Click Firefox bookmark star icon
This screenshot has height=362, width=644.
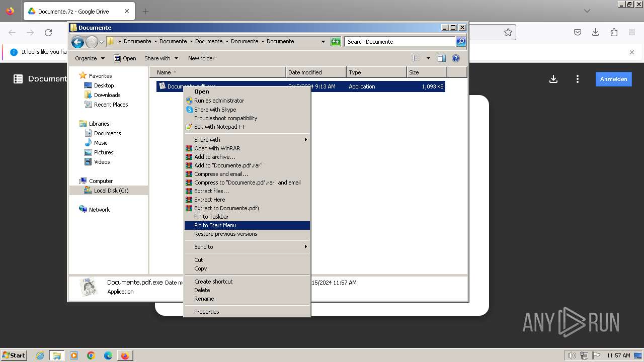point(508,32)
